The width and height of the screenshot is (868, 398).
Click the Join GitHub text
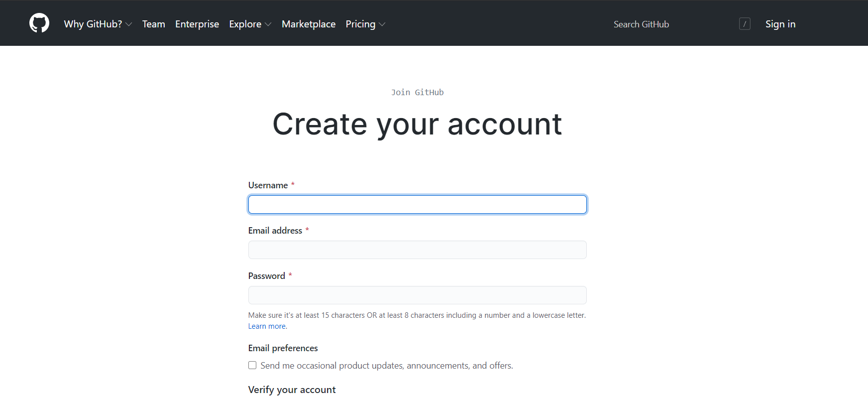point(418,92)
